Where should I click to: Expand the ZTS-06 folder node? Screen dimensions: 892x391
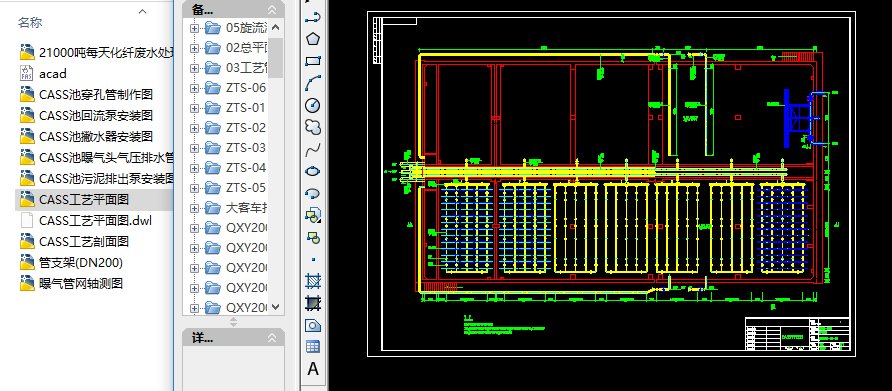click(x=195, y=88)
